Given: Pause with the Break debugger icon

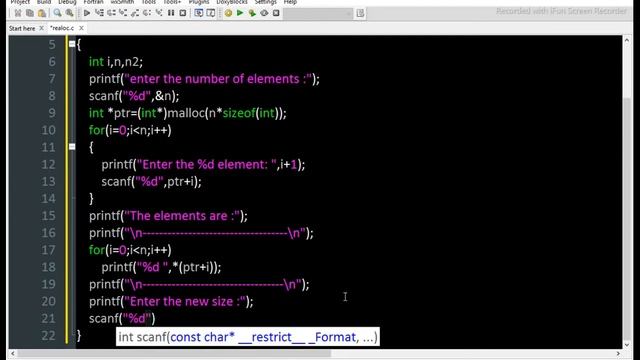Looking at the screenshot, I should click(171, 13).
